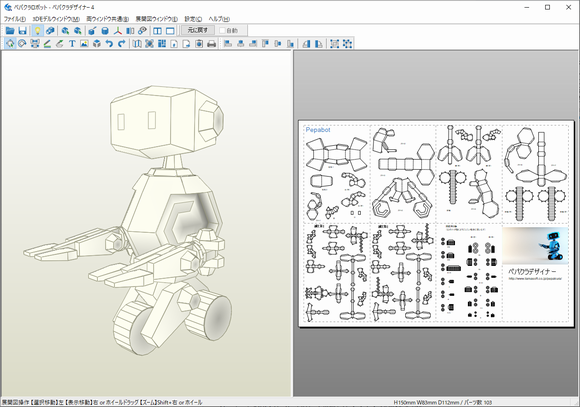Viewport: 580px width, 407px height.
Task: Open the ヘルプ(H) menu
Action: click(x=219, y=19)
